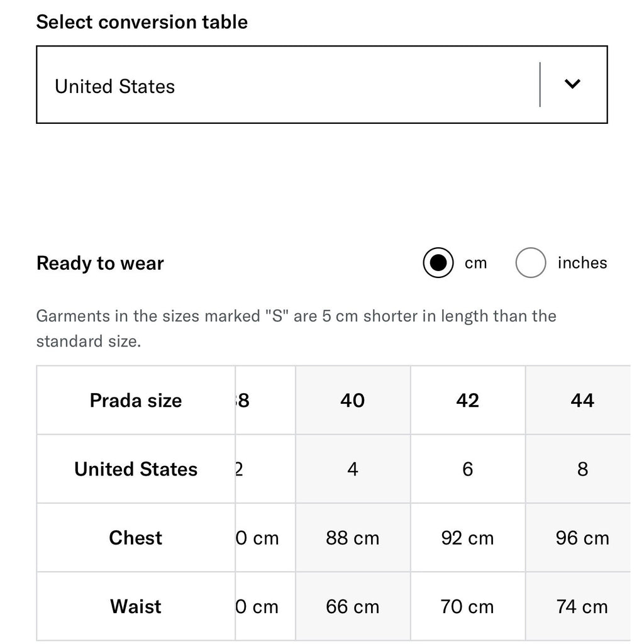Image resolution: width=644 pixels, height=644 pixels.
Task: Click the Prada size row header
Action: point(136,400)
